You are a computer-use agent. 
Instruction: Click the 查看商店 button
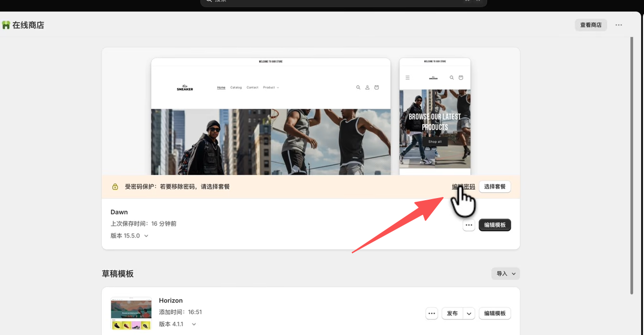point(591,25)
